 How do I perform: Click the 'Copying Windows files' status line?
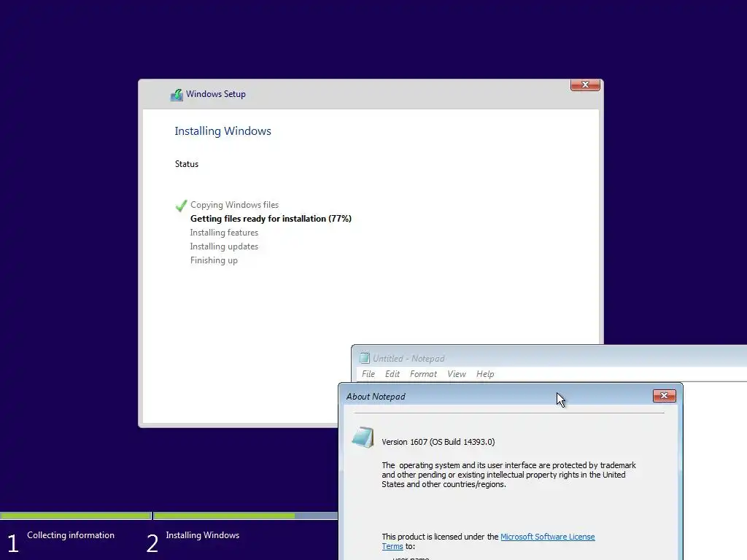(234, 205)
